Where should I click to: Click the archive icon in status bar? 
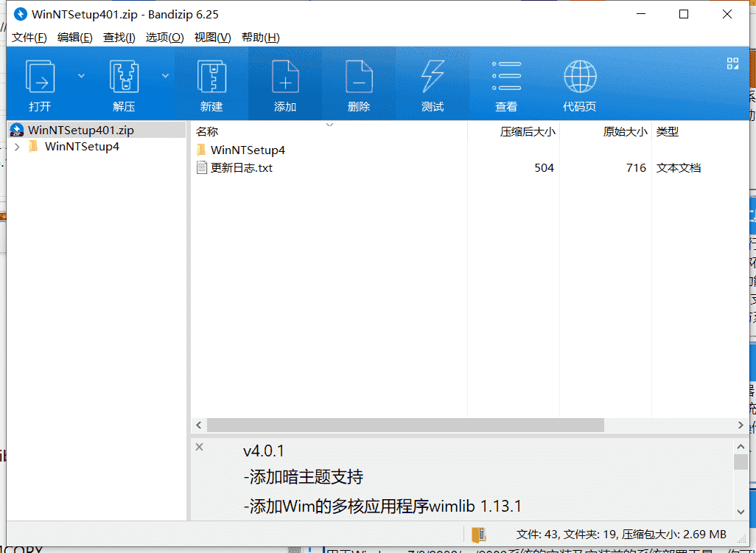[x=478, y=535]
